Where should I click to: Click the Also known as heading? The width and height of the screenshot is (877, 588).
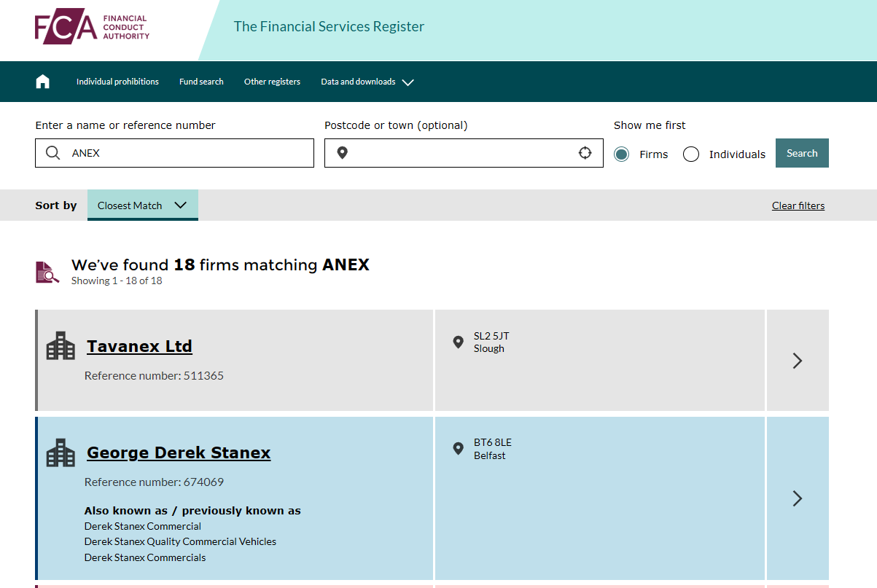click(192, 511)
